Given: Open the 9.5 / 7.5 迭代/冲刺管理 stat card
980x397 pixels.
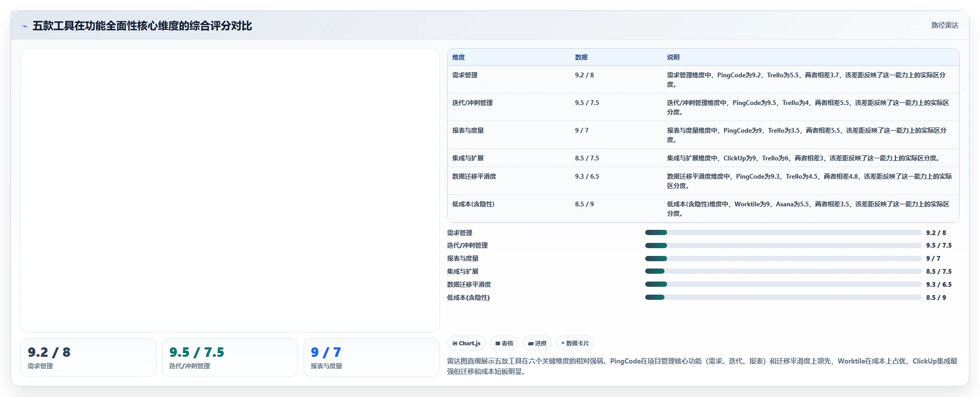Looking at the screenshot, I should point(230,357).
